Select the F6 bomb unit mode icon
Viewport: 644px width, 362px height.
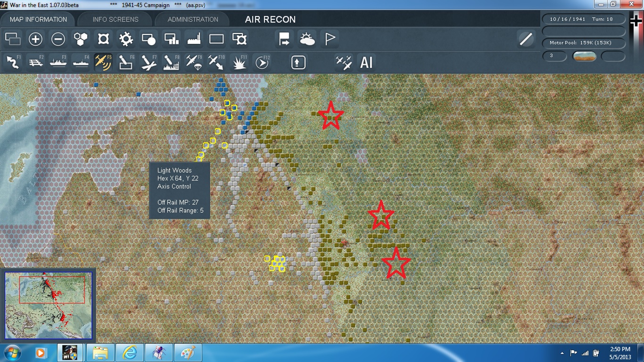coord(126,62)
